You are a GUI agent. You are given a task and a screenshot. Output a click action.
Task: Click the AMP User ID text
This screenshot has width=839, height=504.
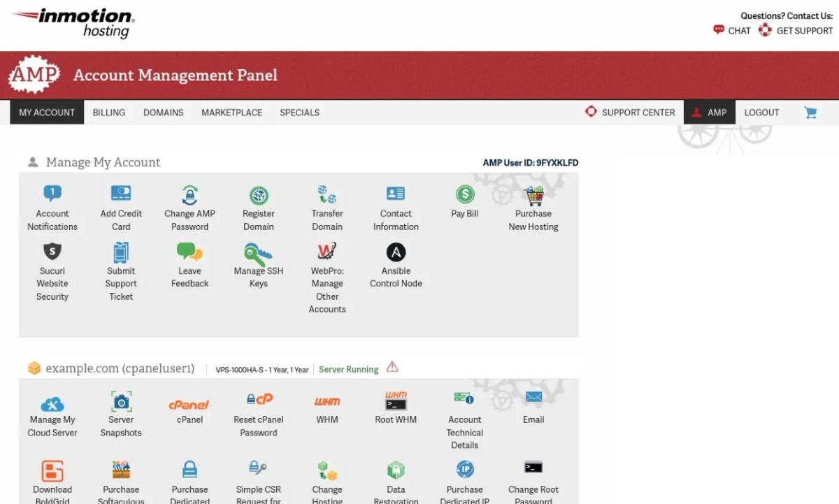click(x=531, y=163)
